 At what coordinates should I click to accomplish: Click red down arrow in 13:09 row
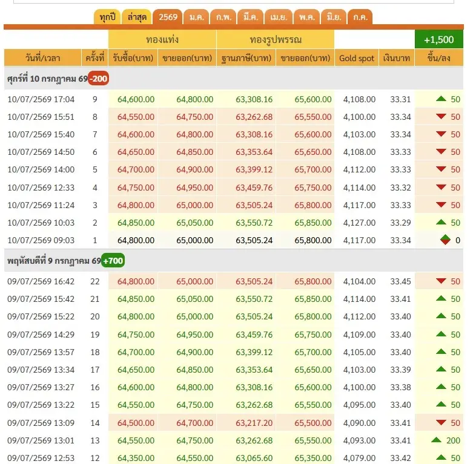click(x=441, y=422)
